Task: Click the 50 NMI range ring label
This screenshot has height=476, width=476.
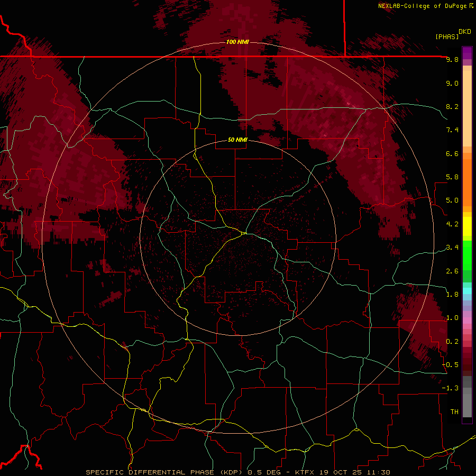Action: pos(237,140)
